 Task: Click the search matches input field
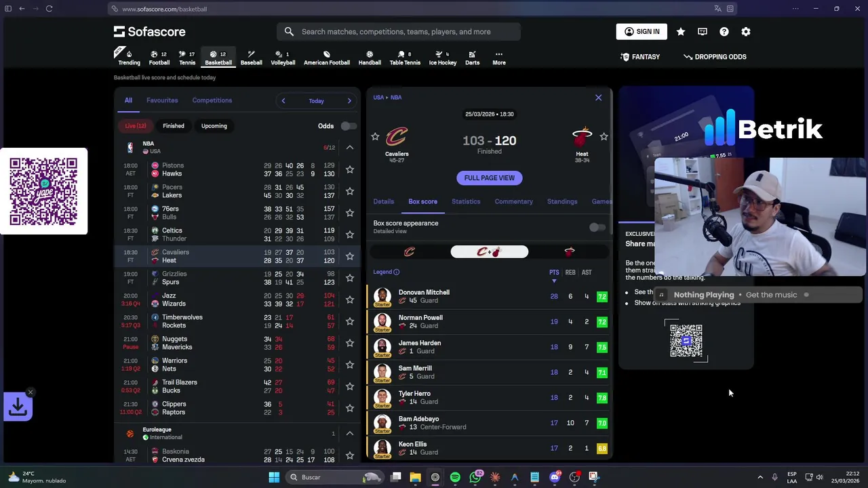399,32
